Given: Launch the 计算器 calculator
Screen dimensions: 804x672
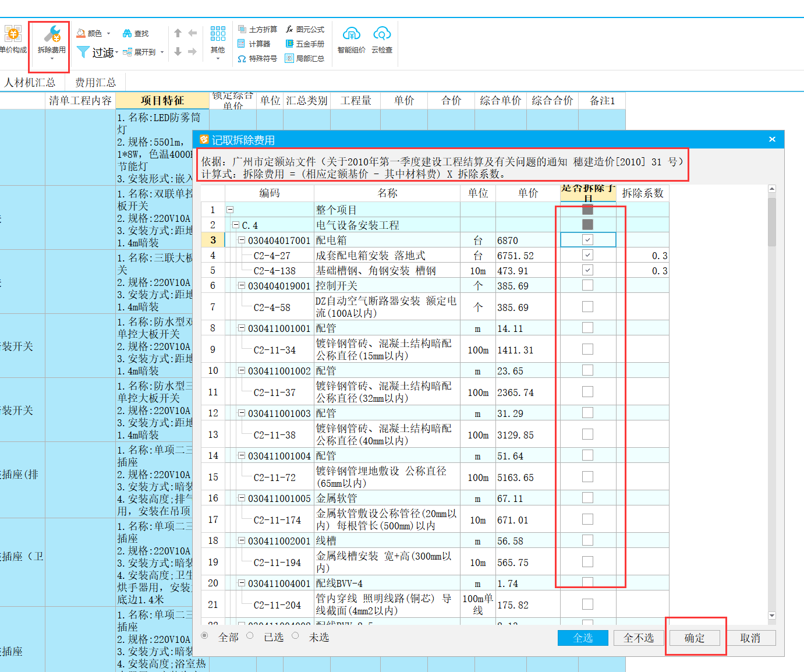Looking at the screenshot, I should coord(254,44).
